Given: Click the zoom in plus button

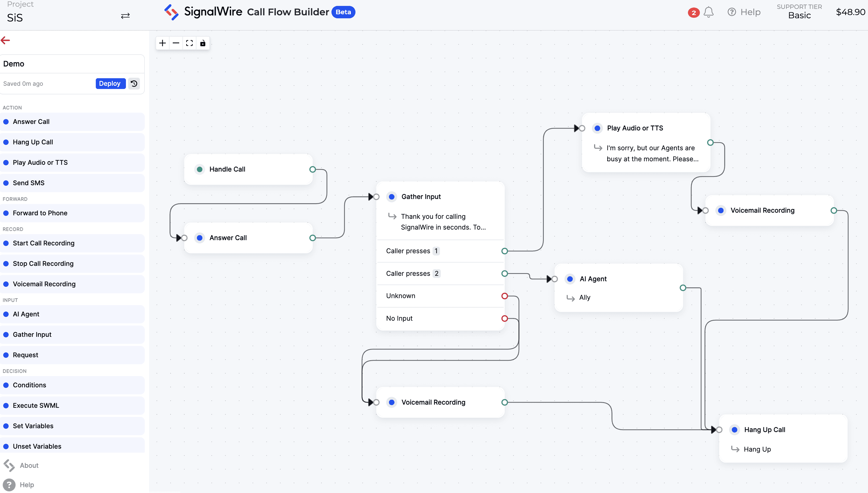Looking at the screenshot, I should [x=163, y=43].
